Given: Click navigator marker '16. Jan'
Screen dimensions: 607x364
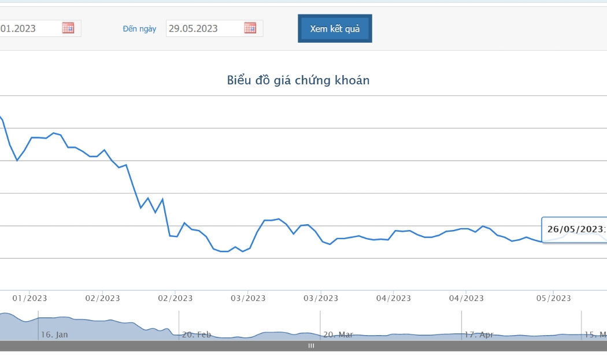Looking at the screenshot, I should [54, 335].
